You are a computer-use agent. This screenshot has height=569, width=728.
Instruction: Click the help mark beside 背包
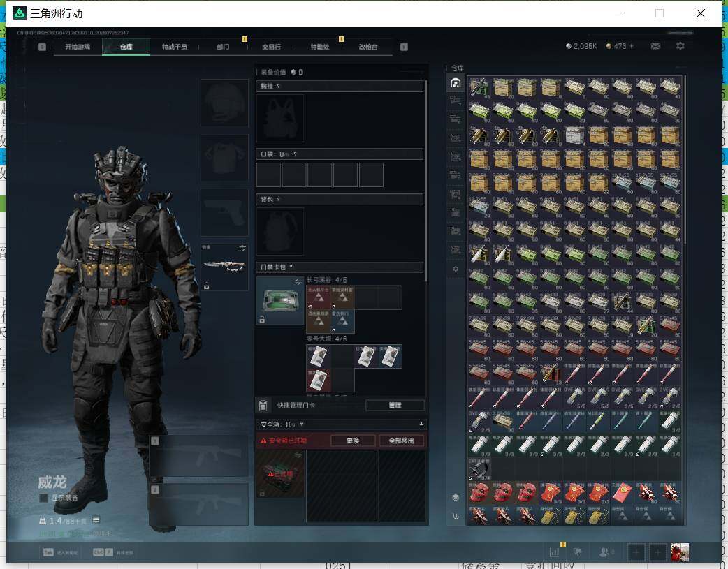point(278,200)
